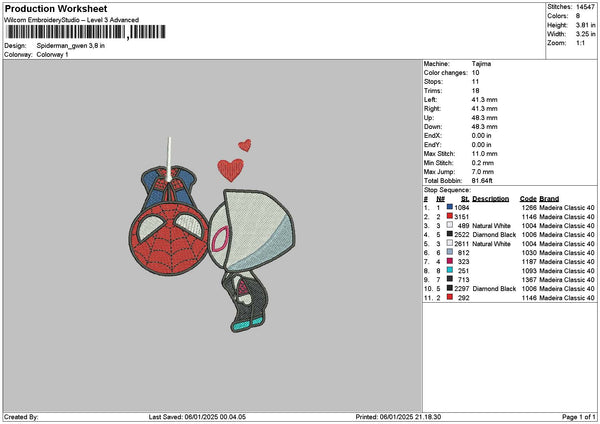This screenshot has height=424, width=600.
Task: Click the blue swatch in stop 1
Action: point(450,207)
